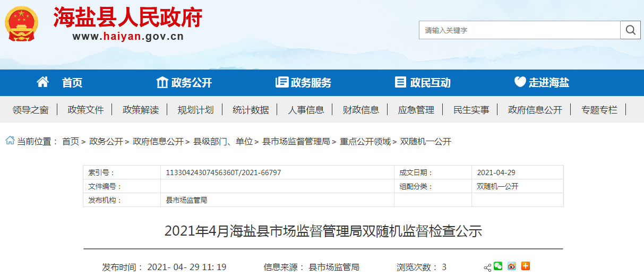Open more share options plus icon

coord(525,266)
